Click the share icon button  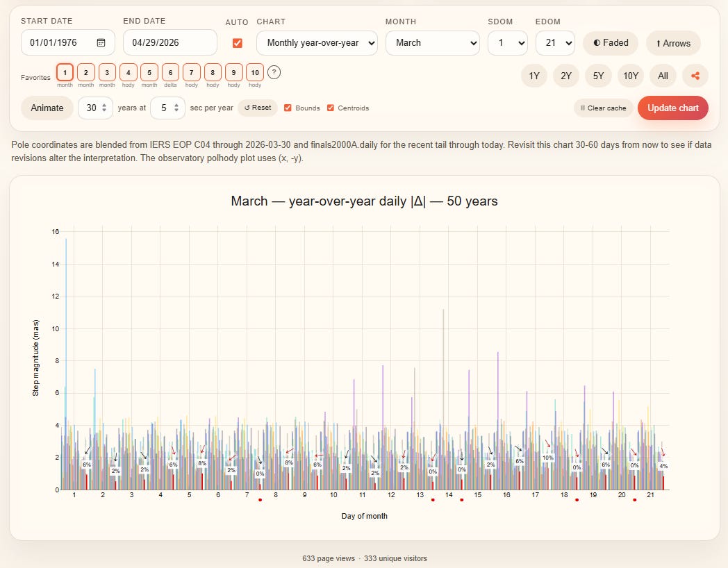[x=695, y=76]
